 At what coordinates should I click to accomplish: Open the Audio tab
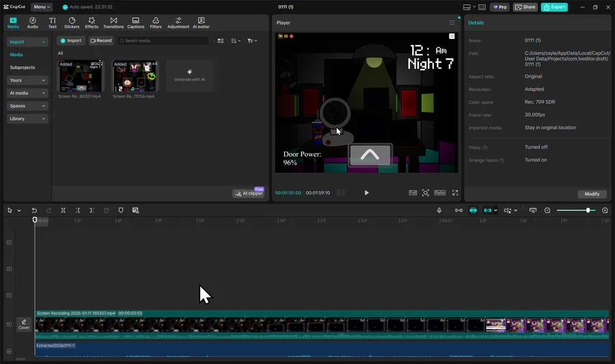click(x=33, y=23)
